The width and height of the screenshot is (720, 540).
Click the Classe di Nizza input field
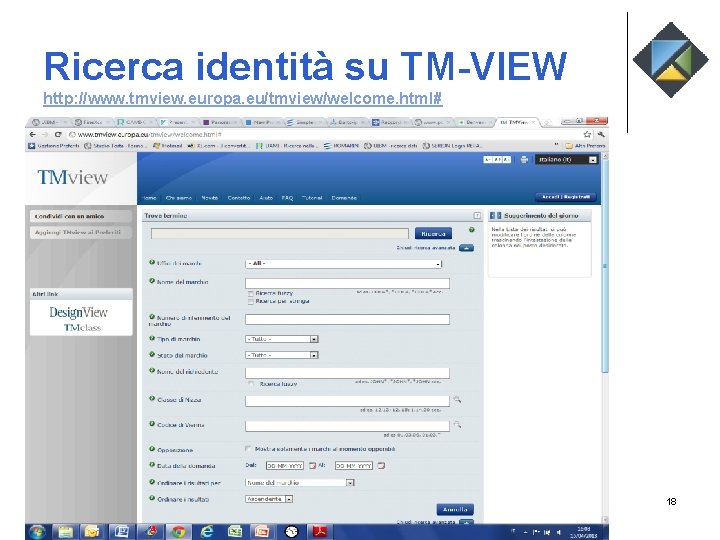(347, 401)
